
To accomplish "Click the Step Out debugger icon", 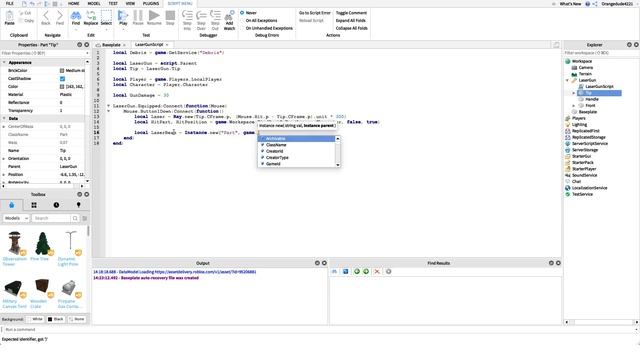I will click(215, 16).
